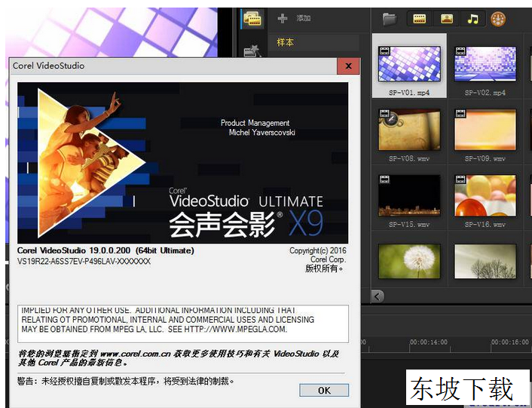Viewport: 532px width, 408px height.
Task: Click the 00:00:14:00 mark on timeline ruler
Action: coord(429,342)
